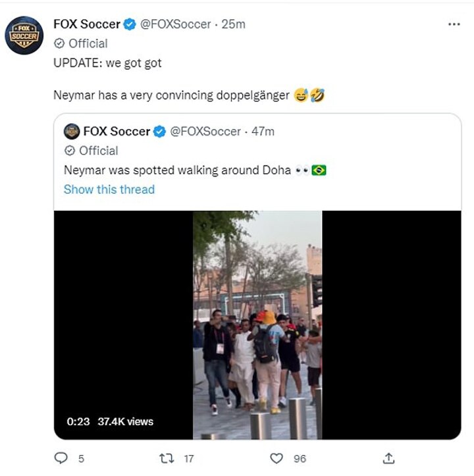The width and height of the screenshot is (474, 476).
Task: Click FOX Soccer name in quoted tweet
Action: (x=117, y=132)
